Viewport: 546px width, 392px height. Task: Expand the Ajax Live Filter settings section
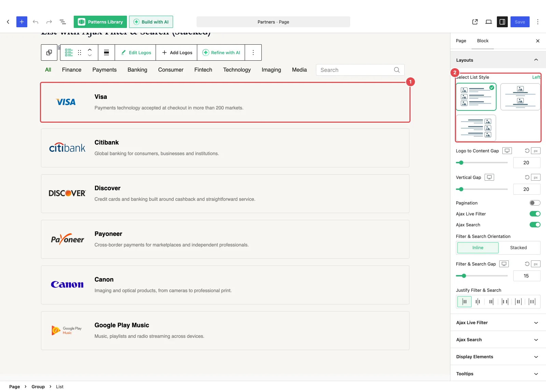pos(498,322)
